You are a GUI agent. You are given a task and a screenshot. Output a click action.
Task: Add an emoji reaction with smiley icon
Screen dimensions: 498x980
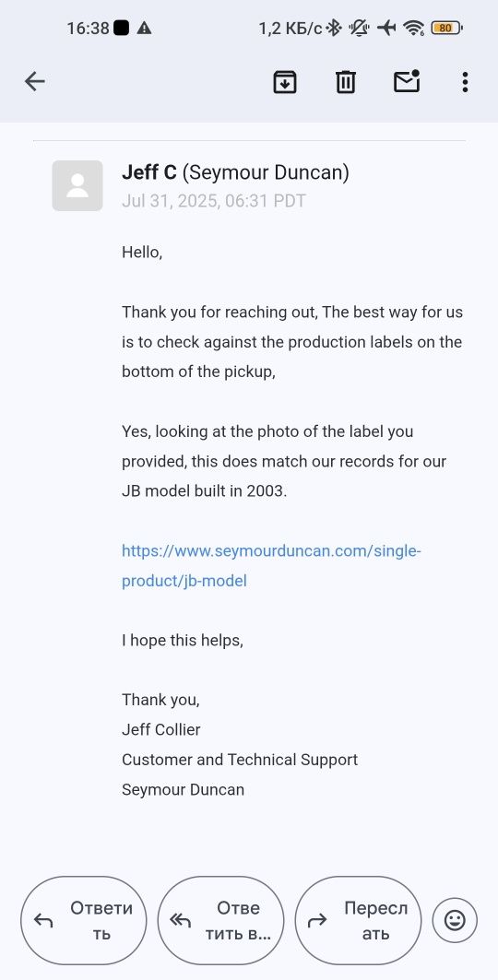[x=455, y=920]
